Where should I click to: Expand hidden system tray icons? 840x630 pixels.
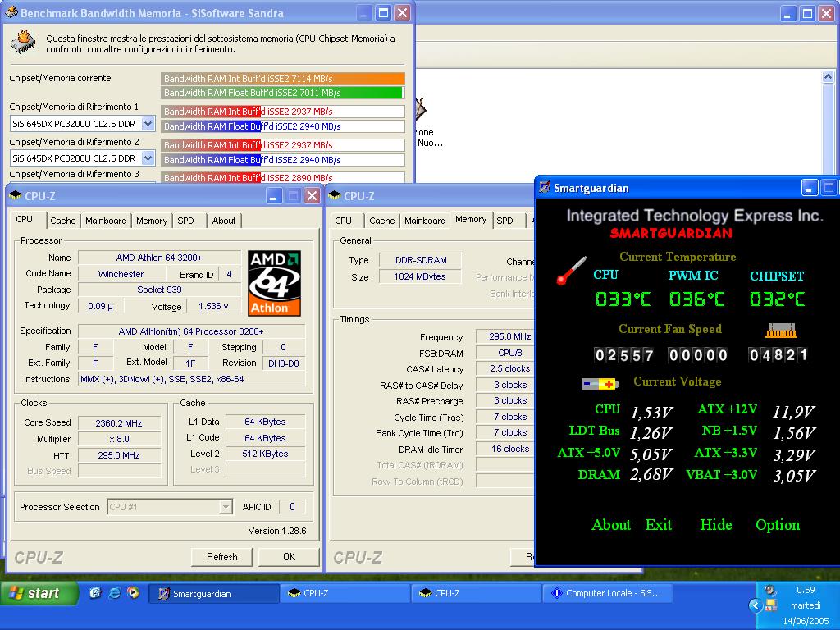(x=756, y=606)
